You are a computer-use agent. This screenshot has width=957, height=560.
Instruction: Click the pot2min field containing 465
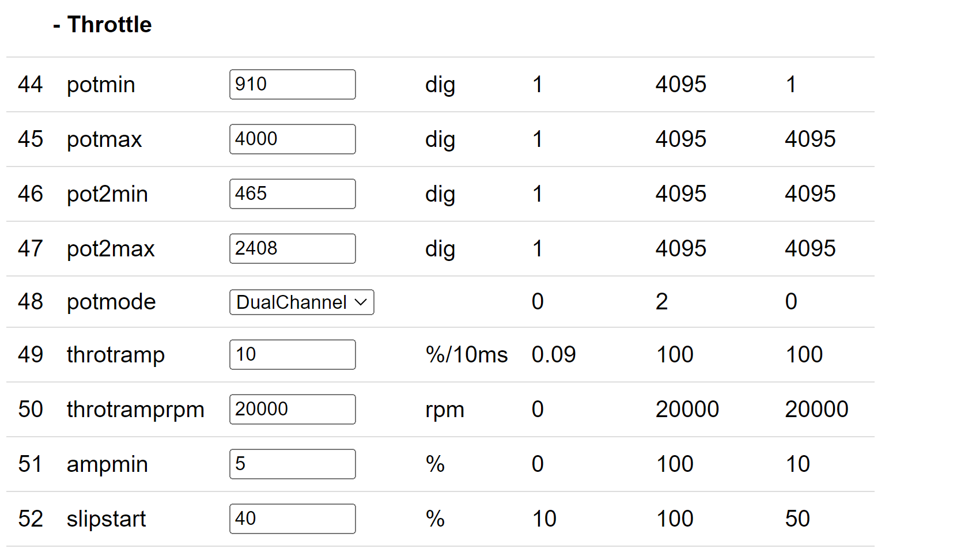[x=293, y=194]
